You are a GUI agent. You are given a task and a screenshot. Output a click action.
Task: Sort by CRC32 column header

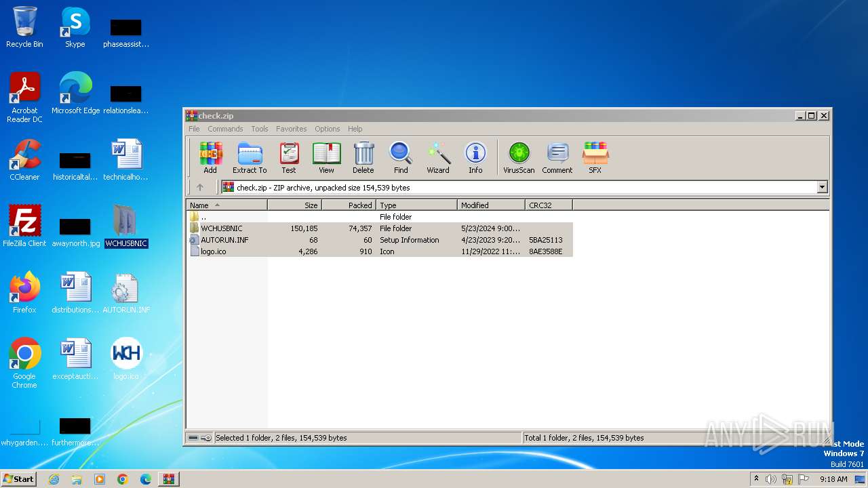[x=549, y=205]
